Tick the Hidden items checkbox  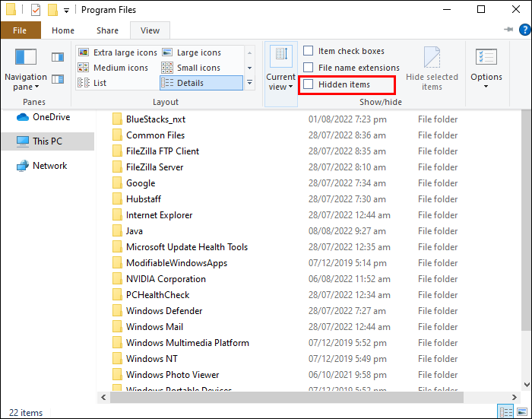coord(308,84)
